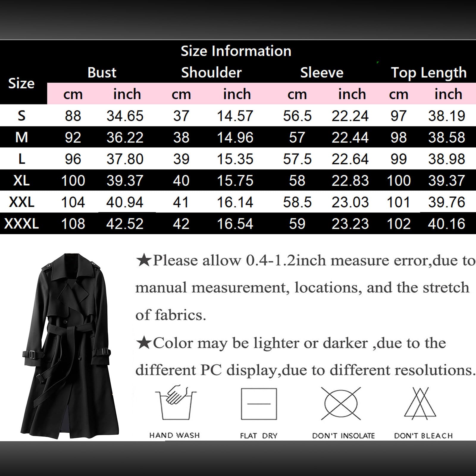Click sleeve inch value 22.44
Screen dimensions: 476x476
350,137
